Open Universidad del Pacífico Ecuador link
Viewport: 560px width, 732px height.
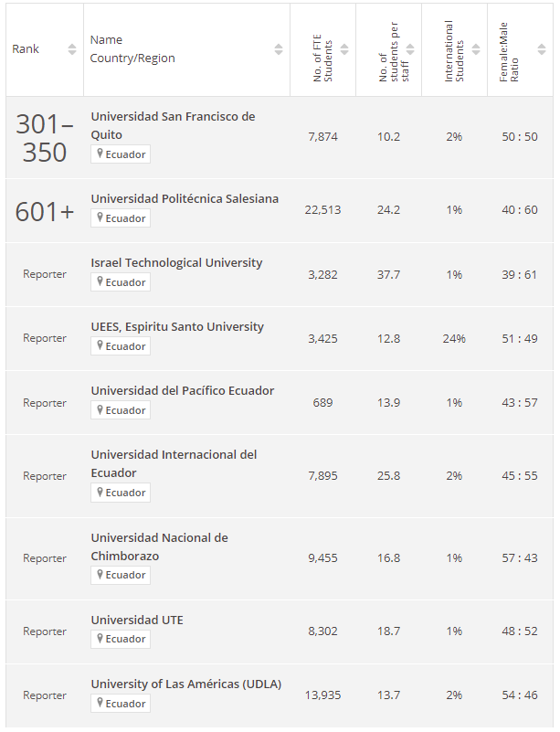click(x=183, y=391)
